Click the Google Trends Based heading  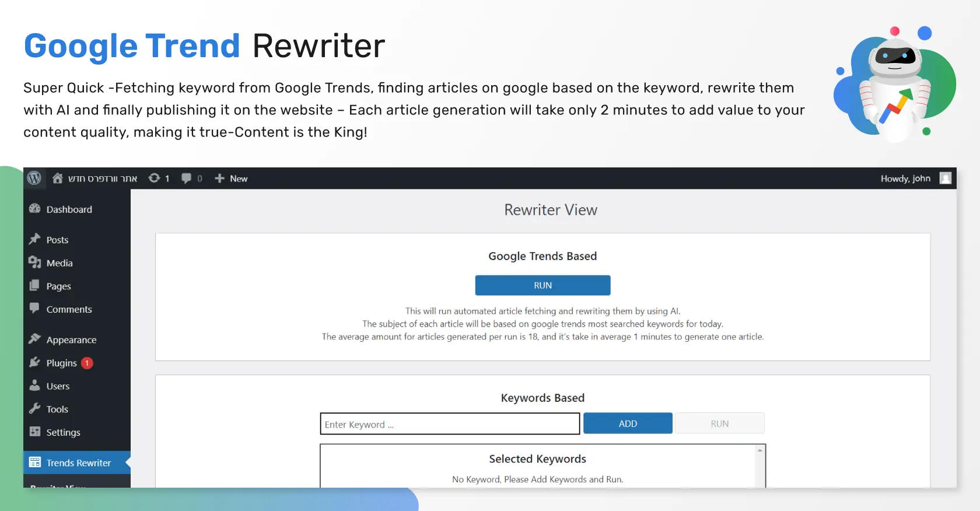(542, 256)
